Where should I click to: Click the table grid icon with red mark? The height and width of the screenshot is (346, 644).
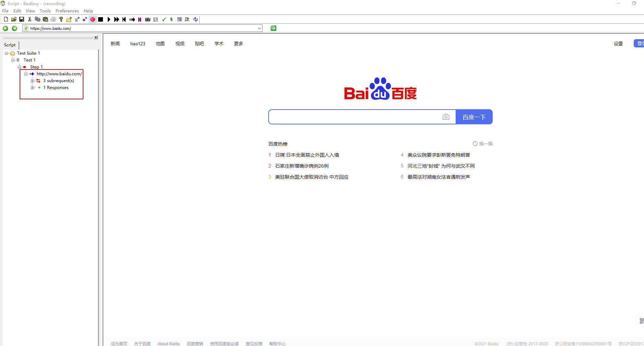tap(179, 19)
